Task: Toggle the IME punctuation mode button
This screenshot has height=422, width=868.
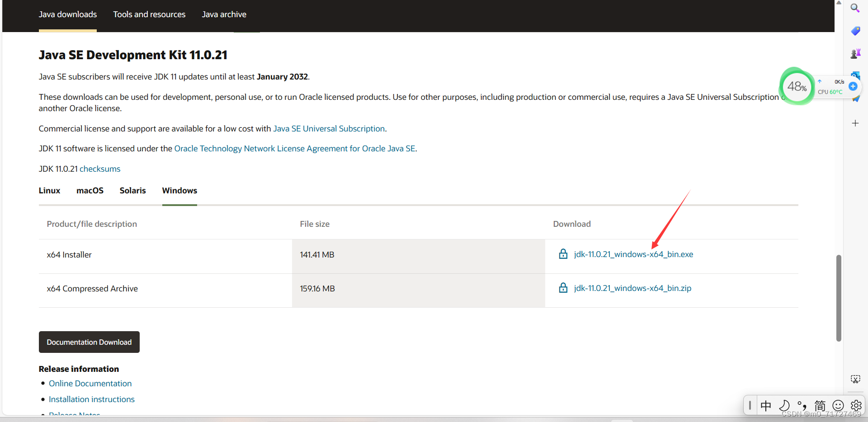Action: (802, 406)
